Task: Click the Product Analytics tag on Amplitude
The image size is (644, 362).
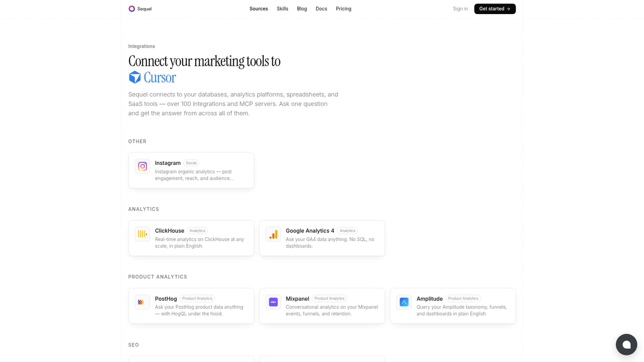Action: coord(463,299)
